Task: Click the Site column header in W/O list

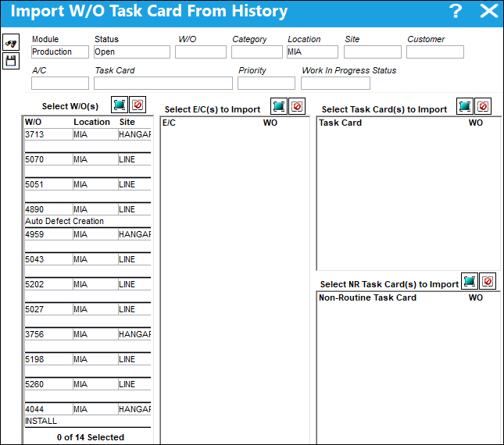Action: click(127, 122)
